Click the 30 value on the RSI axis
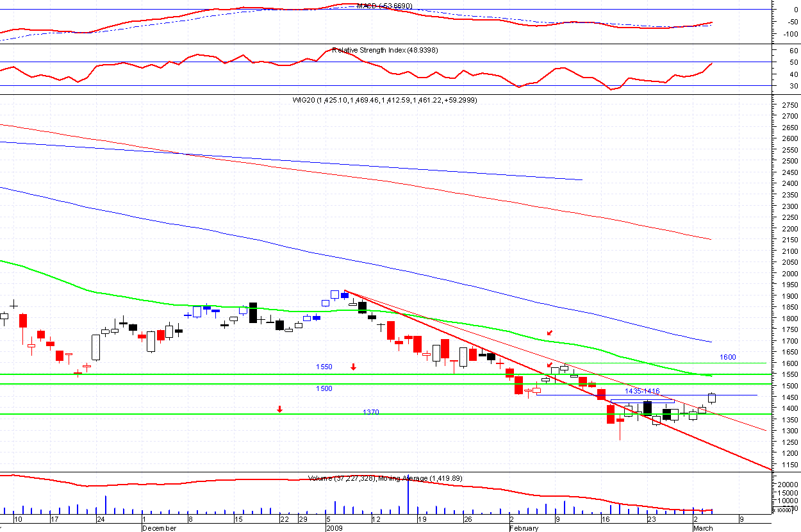Viewport: 801px width, 532px height. pos(793,86)
